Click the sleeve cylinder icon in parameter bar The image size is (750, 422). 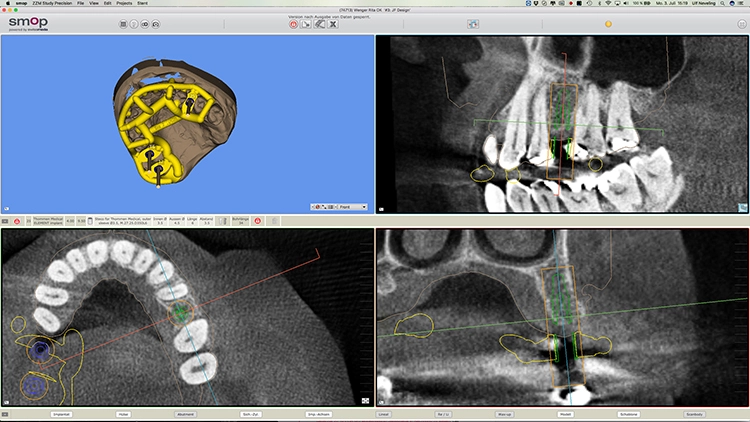tap(90, 221)
